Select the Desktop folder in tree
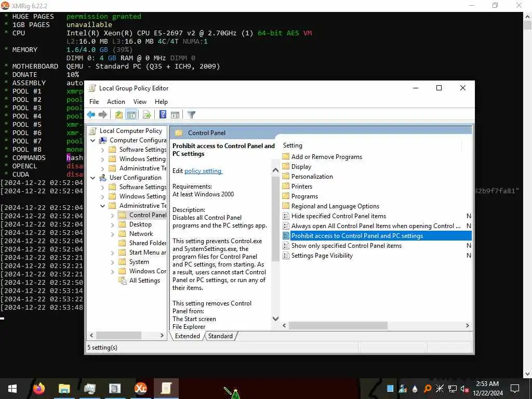The height and width of the screenshot is (399, 532). (140, 224)
